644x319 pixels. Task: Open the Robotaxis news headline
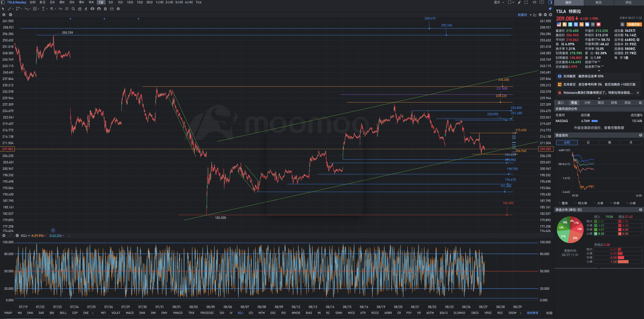click(x=598, y=93)
